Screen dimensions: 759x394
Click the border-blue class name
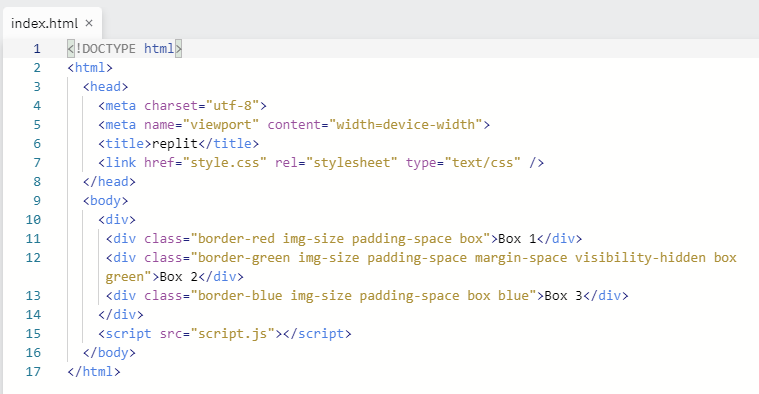pos(240,295)
